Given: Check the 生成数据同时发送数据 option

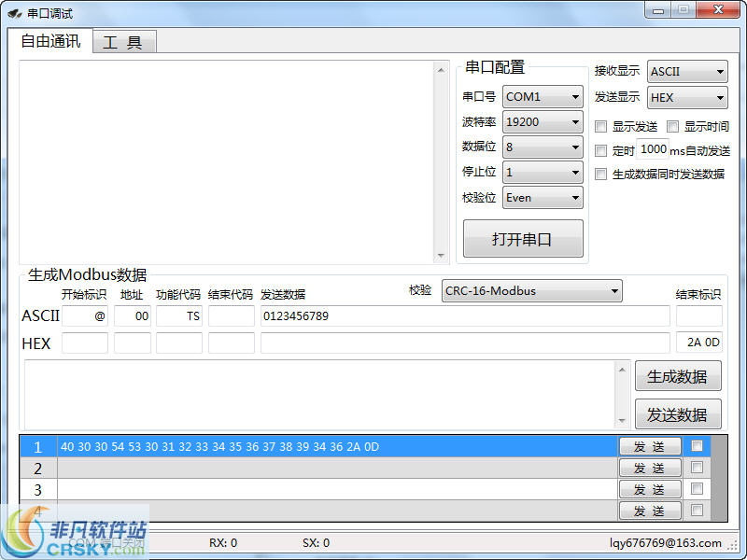Looking at the screenshot, I should (600, 174).
